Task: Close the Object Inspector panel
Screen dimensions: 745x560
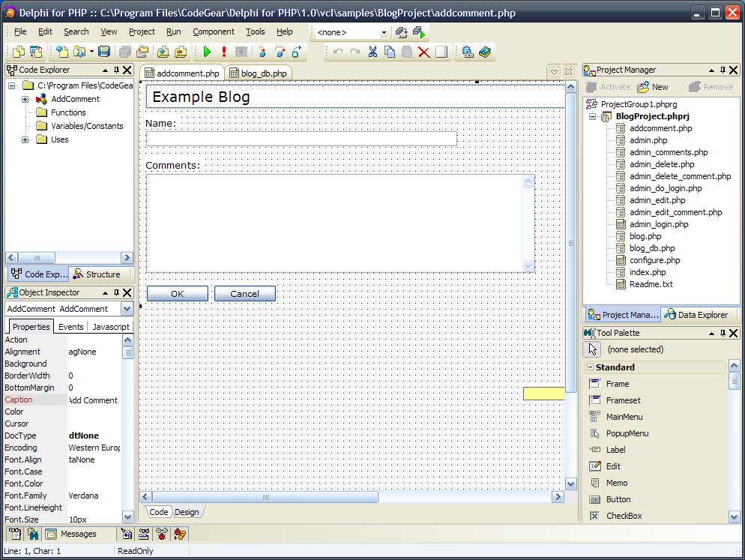Action: tap(127, 292)
